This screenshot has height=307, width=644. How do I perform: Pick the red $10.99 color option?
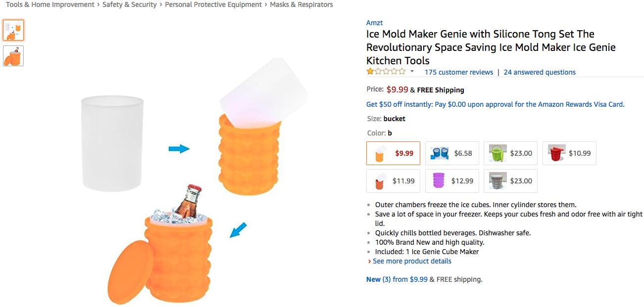click(569, 153)
